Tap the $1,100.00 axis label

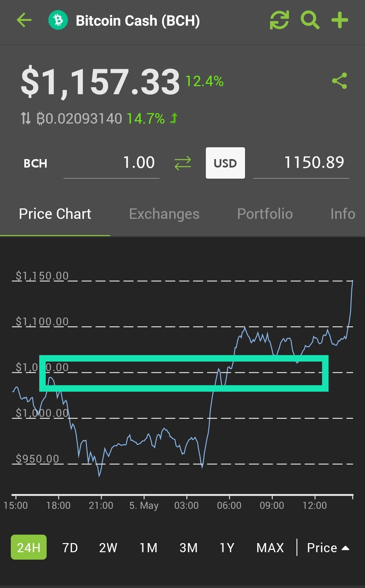click(x=42, y=322)
